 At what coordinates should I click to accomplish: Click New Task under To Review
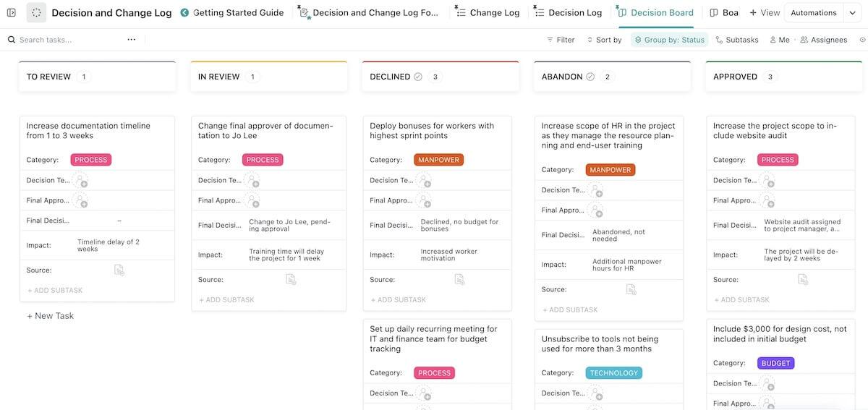click(50, 316)
